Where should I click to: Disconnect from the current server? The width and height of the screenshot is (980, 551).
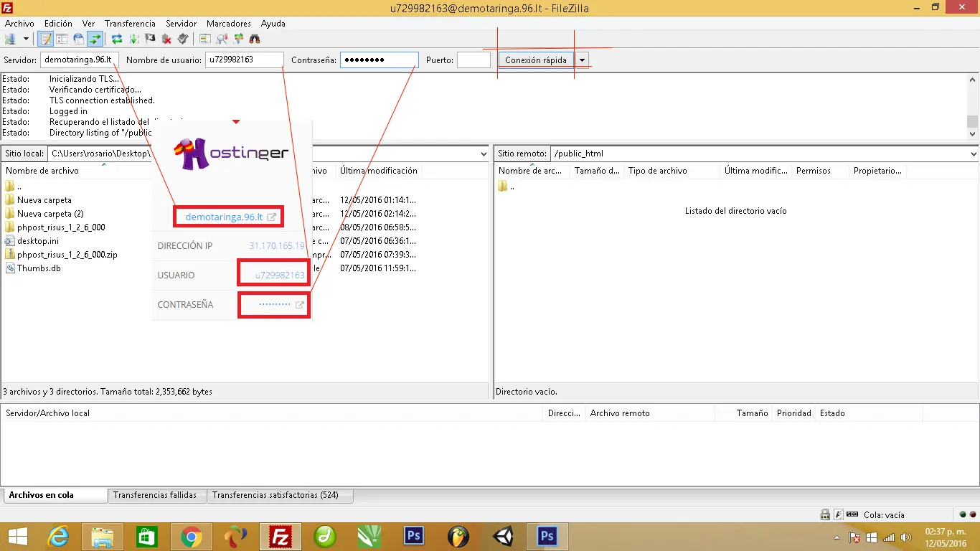coord(166,39)
